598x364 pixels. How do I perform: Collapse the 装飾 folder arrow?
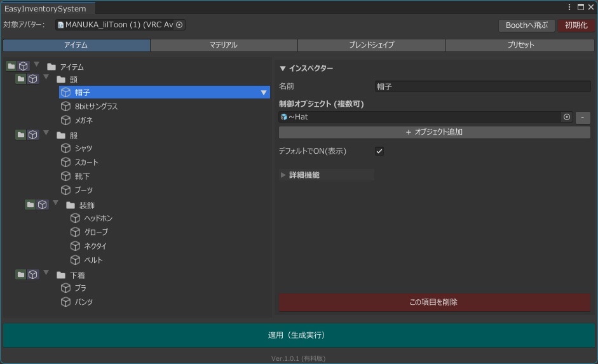click(56, 203)
